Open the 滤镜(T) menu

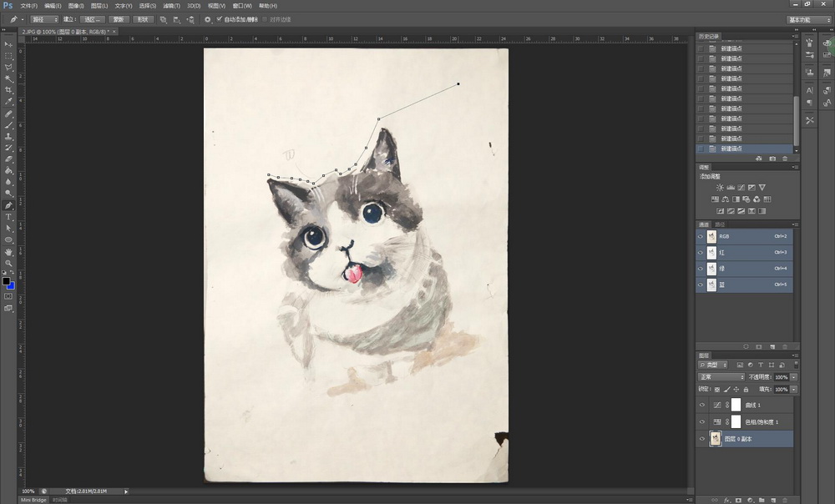click(171, 6)
